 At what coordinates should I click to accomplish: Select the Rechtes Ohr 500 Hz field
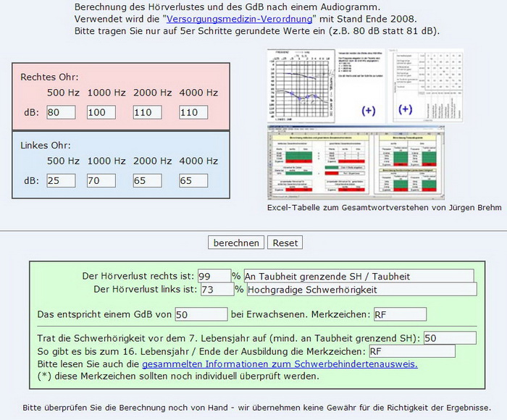(x=62, y=112)
